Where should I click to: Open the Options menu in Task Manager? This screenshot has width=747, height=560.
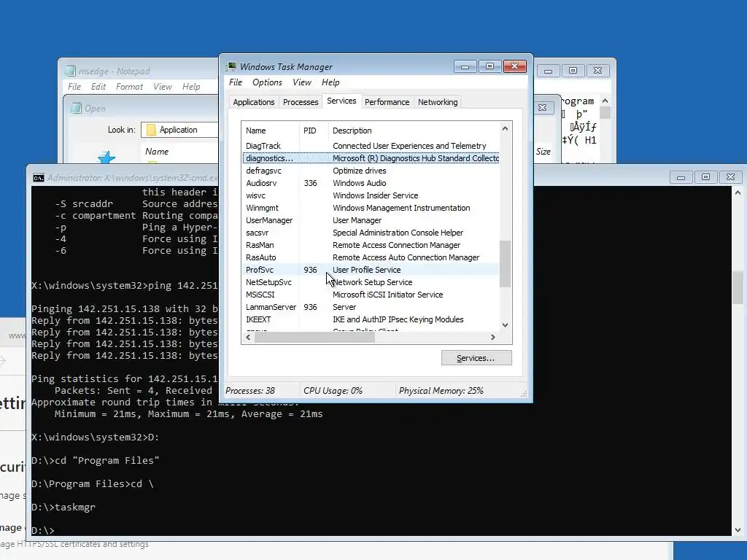(267, 82)
